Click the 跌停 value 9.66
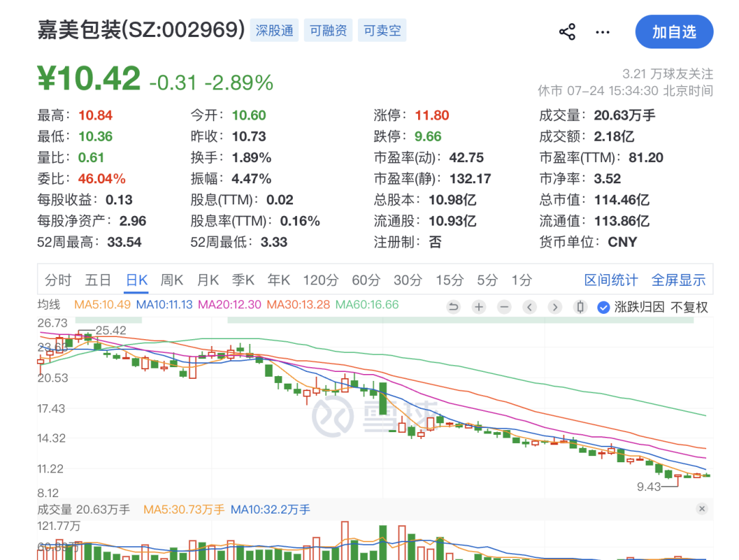 click(x=428, y=137)
